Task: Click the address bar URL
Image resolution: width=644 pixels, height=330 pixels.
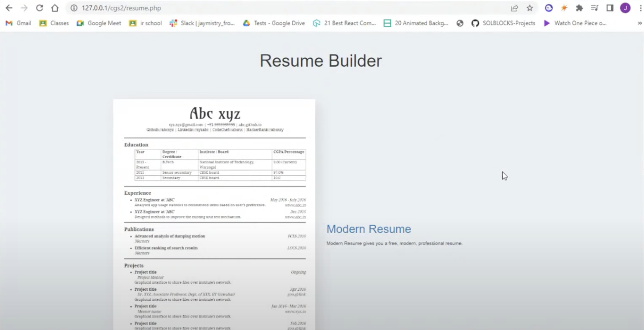Action: [x=121, y=8]
